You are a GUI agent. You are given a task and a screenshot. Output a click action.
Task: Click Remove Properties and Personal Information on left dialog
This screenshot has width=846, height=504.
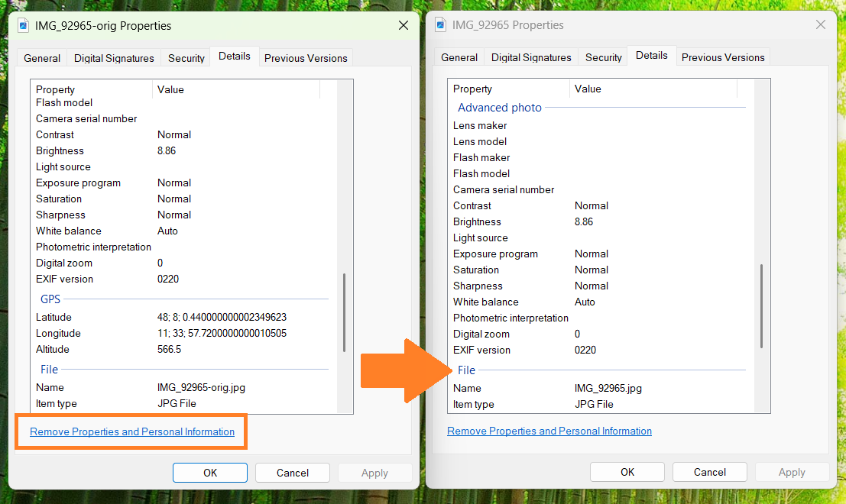[x=131, y=431]
